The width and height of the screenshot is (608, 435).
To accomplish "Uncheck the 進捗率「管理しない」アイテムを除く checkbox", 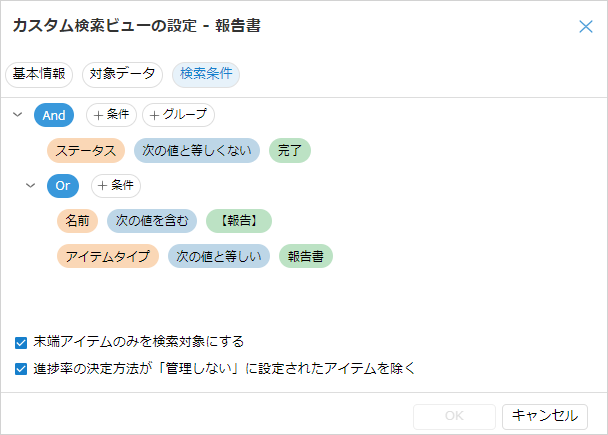I will point(21,368).
